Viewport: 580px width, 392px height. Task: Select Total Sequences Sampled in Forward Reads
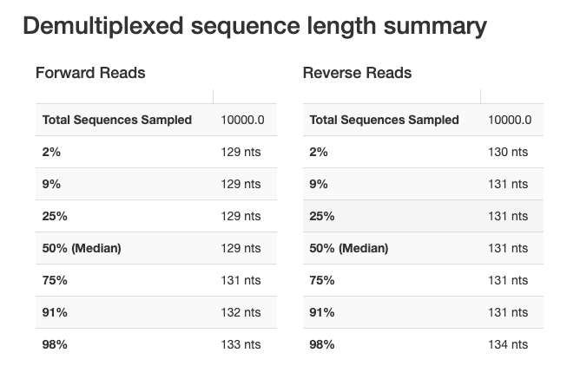[x=117, y=120]
